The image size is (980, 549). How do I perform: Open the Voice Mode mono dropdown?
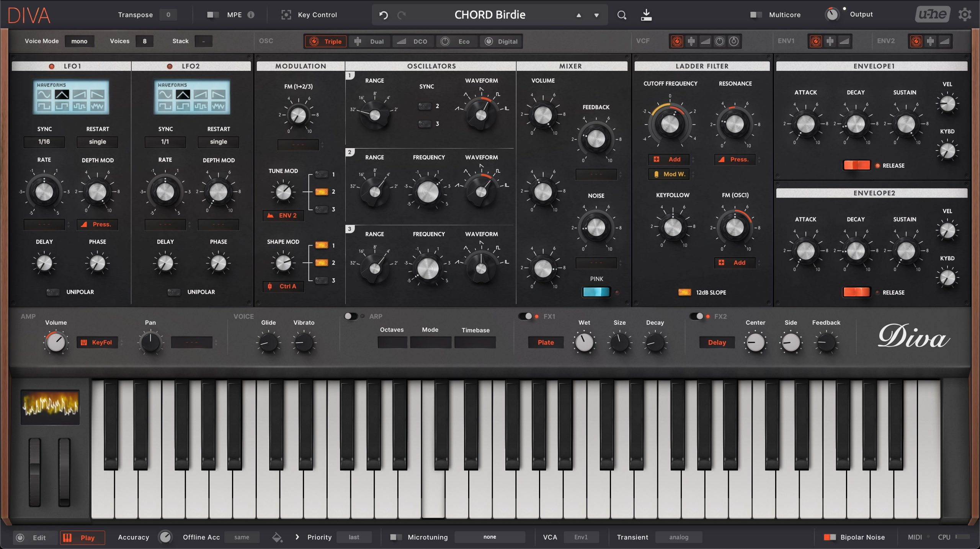click(79, 41)
